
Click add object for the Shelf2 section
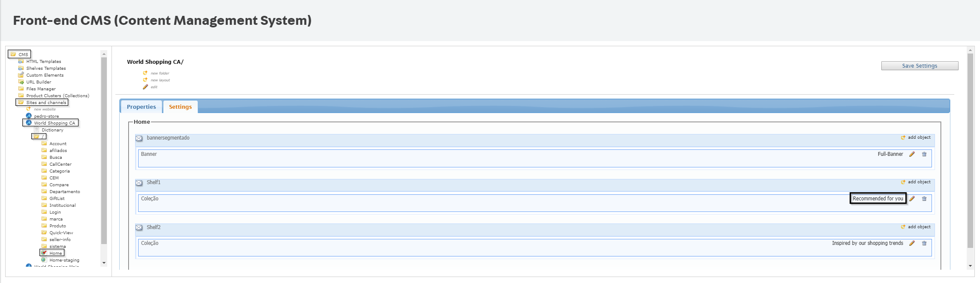click(x=904, y=226)
